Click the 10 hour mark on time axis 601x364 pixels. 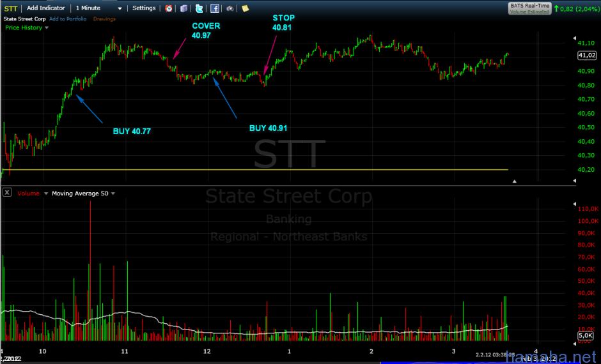43,351
